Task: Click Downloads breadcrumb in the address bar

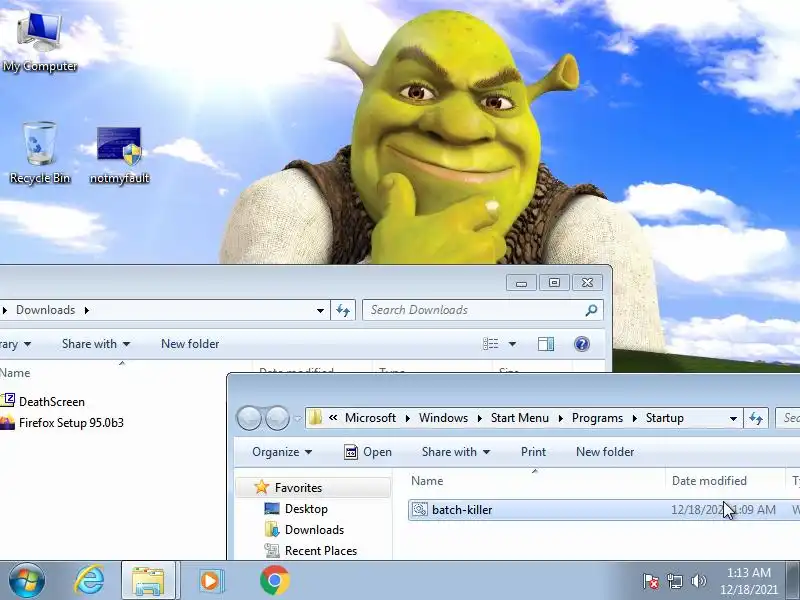Action: [x=45, y=310]
